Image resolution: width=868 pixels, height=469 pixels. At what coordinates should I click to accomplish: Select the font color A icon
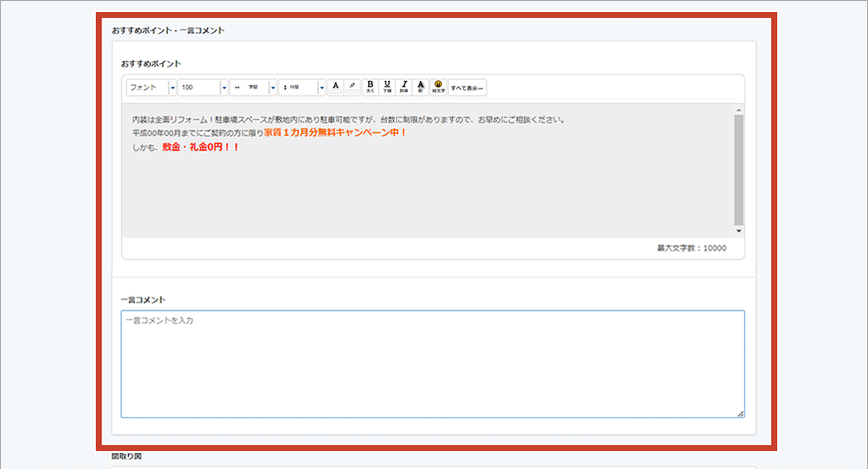pos(335,87)
